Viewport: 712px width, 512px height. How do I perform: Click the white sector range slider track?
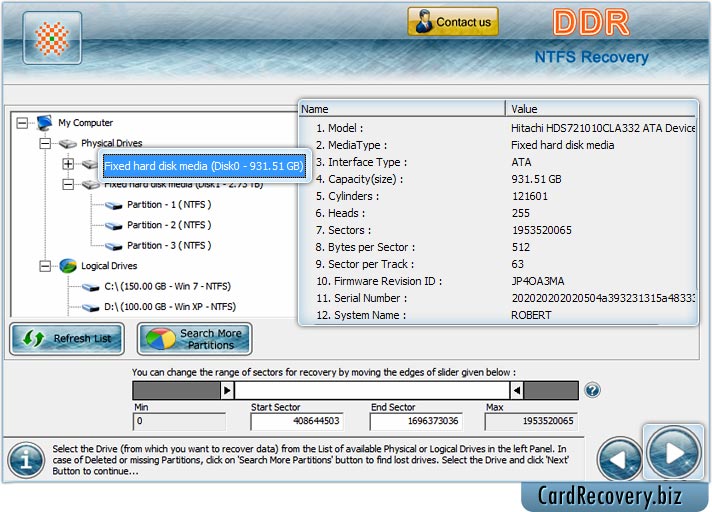point(372,390)
